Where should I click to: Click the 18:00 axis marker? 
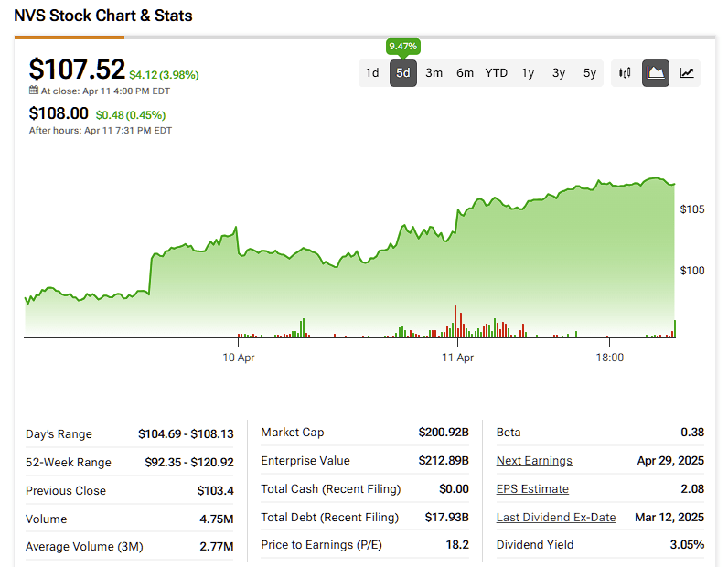(610, 358)
